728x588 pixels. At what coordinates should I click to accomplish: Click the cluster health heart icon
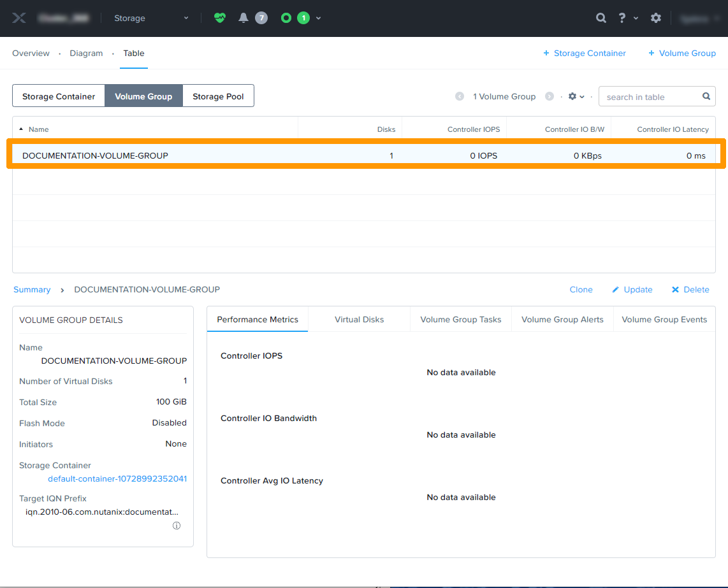[x=219, y=18]
